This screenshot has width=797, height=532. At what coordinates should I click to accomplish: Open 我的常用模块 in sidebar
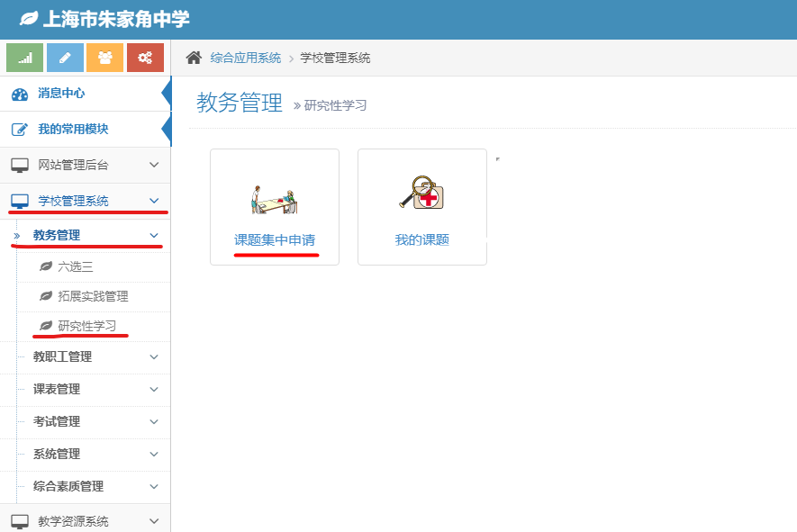coord(72,130)
